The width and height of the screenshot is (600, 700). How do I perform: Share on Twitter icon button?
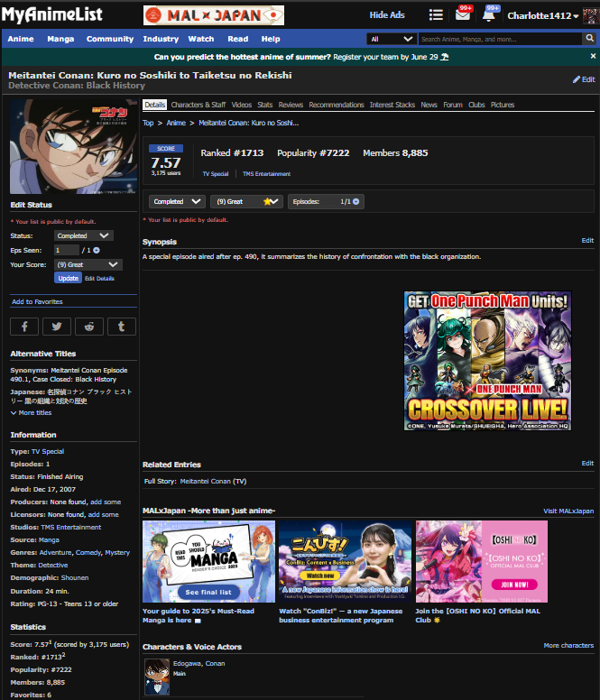coord(56,327)
